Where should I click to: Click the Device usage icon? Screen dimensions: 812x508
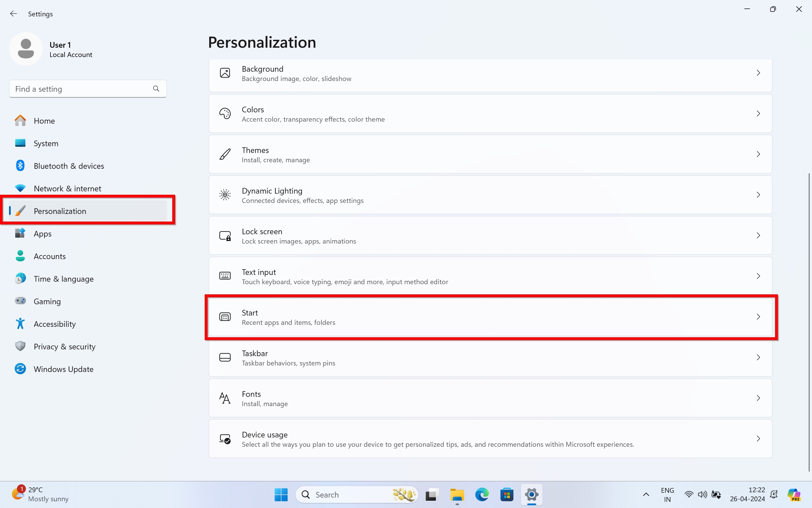point(225,439)
